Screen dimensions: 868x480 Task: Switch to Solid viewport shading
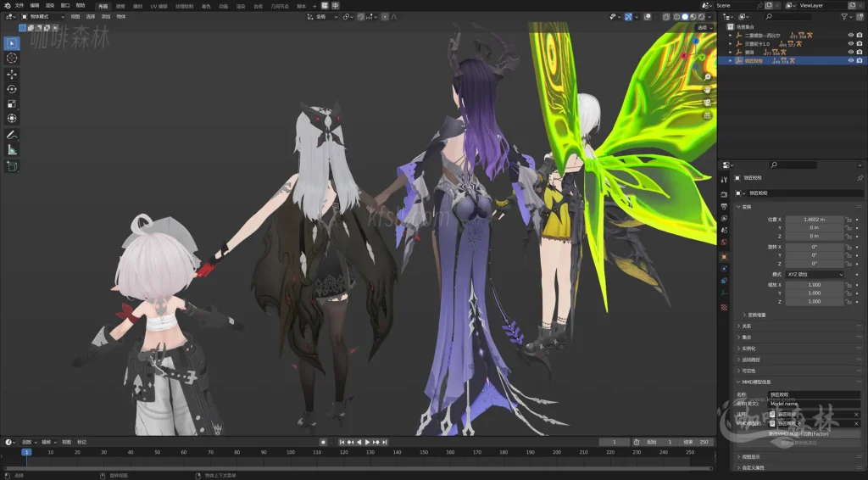(x=685, y=17)
